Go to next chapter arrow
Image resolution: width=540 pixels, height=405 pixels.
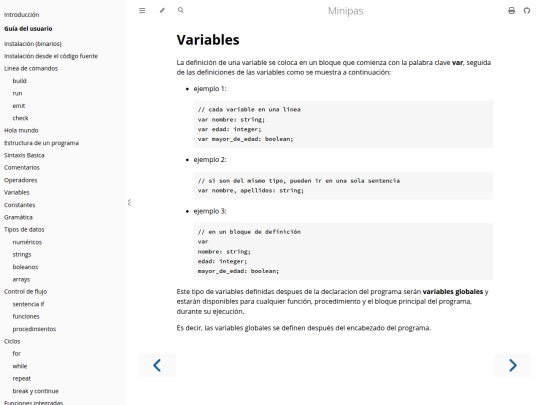point(512,365)
